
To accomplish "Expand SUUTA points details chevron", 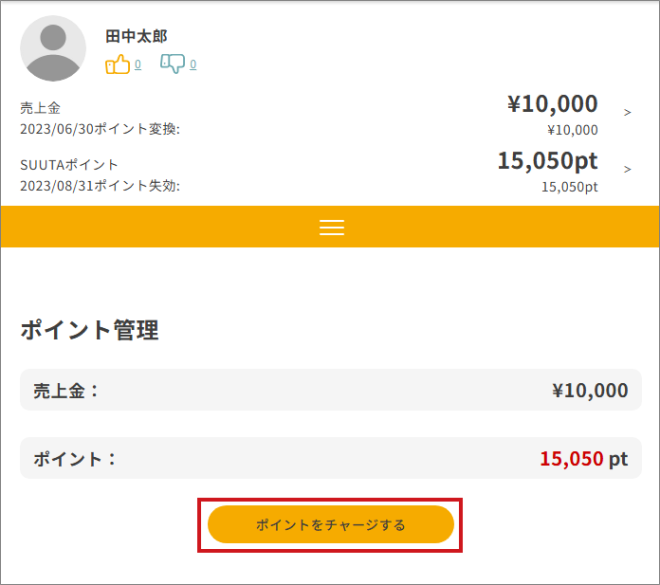I will click(x=627, y=169).
